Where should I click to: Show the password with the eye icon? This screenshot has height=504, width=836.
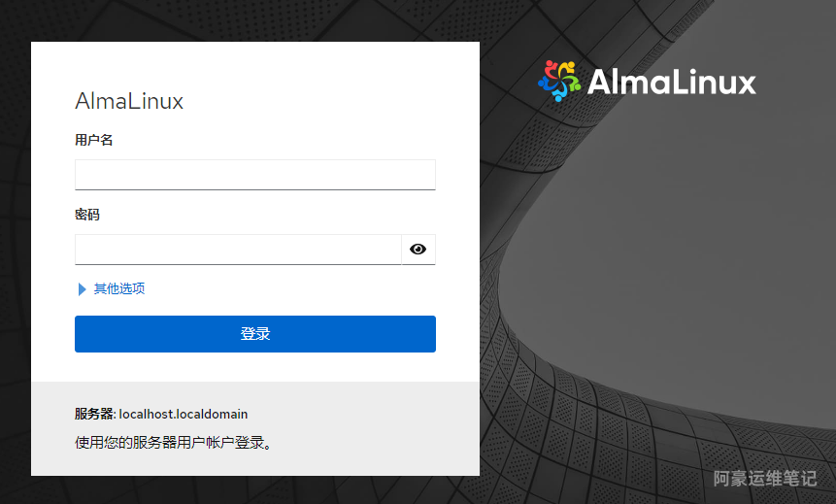(x=418, y=249)
